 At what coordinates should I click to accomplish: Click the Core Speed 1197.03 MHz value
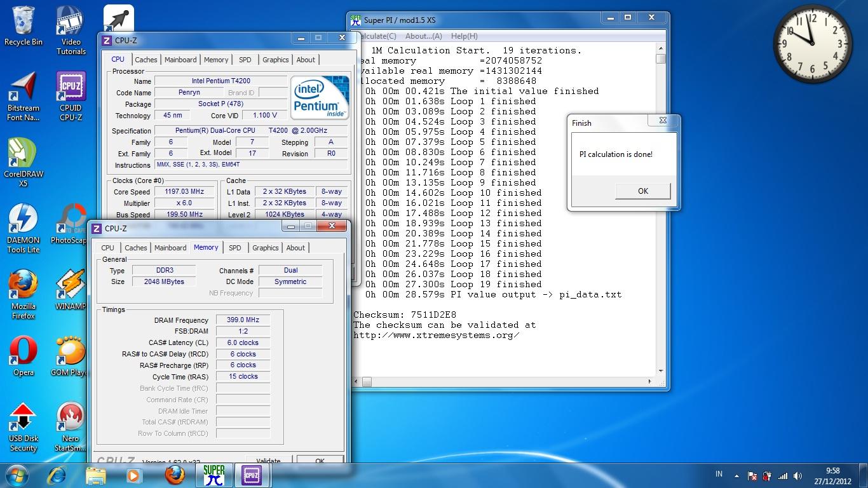coord(185,192)
